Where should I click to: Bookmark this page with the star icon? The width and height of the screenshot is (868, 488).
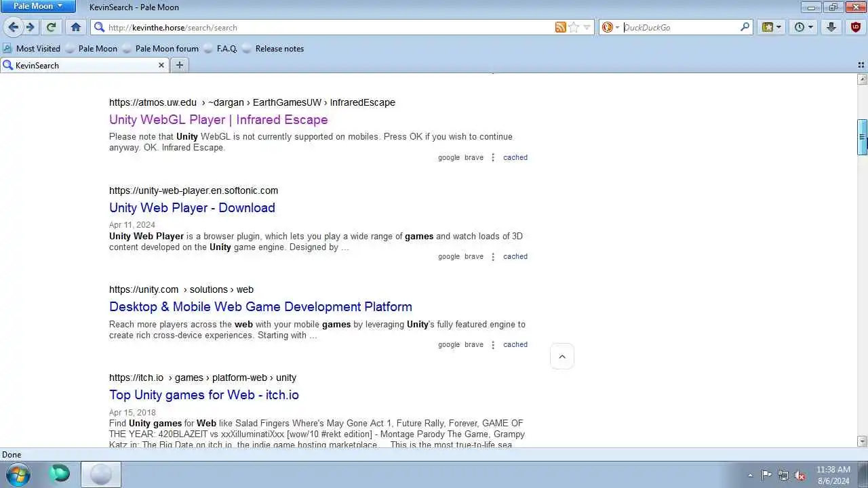[574, 27]
